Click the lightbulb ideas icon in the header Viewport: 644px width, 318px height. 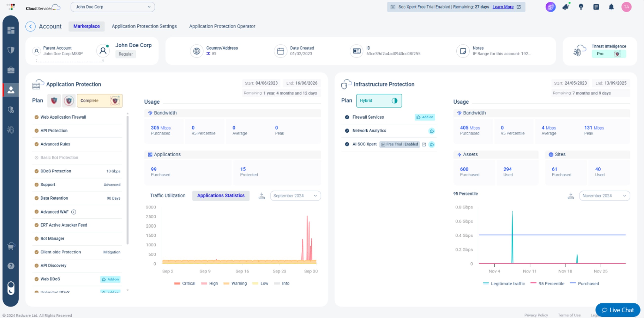point(581,7)
